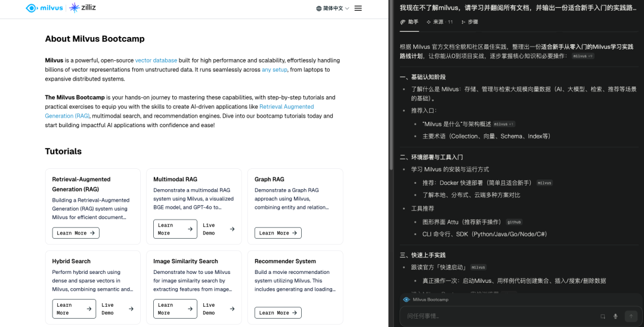Open the hamburger menu icon
644x327 pixels.
(x=358, y=8)
